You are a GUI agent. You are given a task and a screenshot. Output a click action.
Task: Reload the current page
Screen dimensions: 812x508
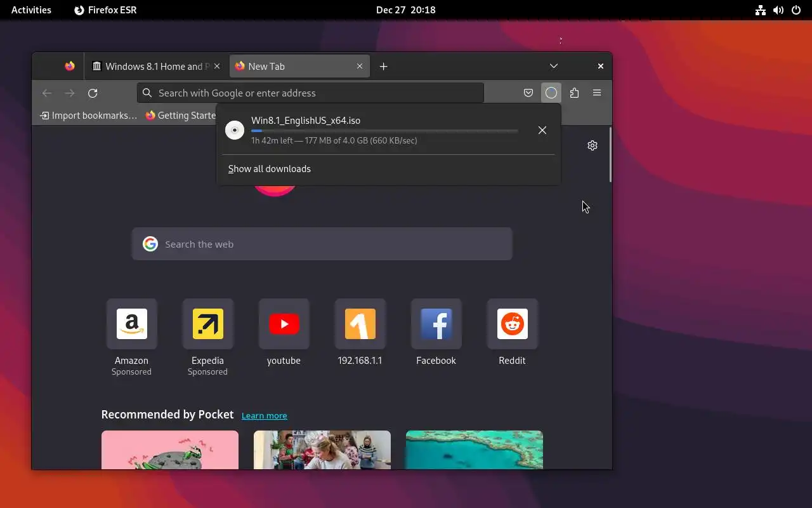coord(93,93)
